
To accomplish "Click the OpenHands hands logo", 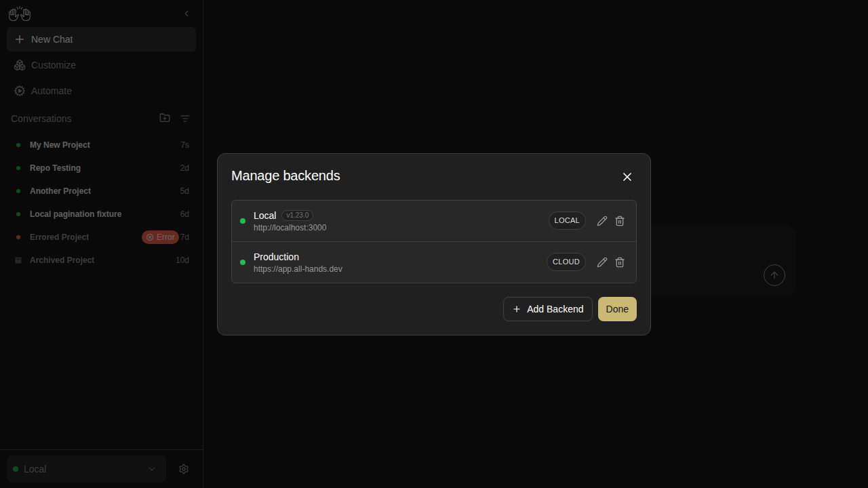I will [x=20, y=14].
